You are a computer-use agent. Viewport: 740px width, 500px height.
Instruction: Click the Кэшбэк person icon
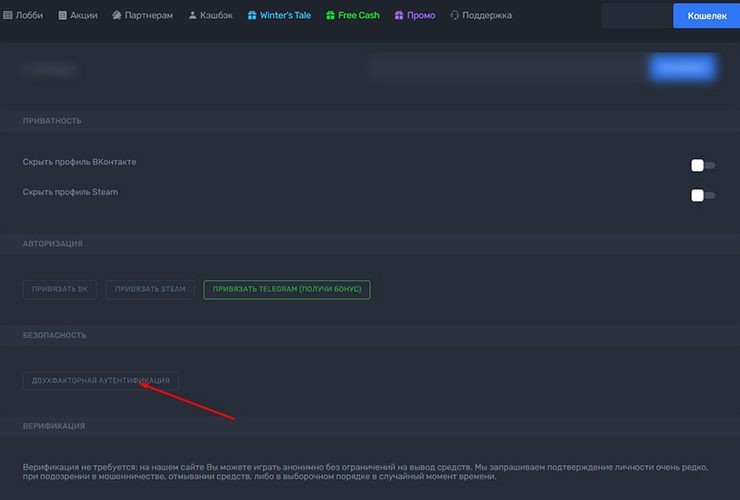[193, 16]
